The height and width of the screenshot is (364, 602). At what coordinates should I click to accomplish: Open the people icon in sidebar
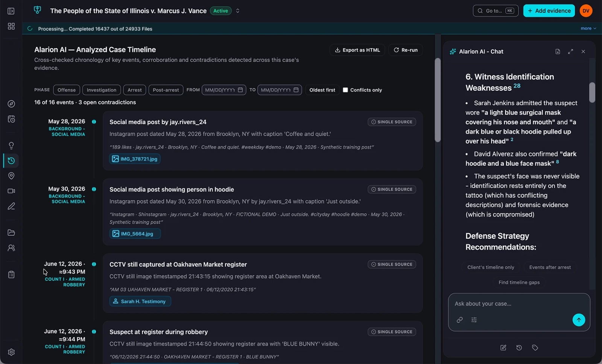[11, 248]
